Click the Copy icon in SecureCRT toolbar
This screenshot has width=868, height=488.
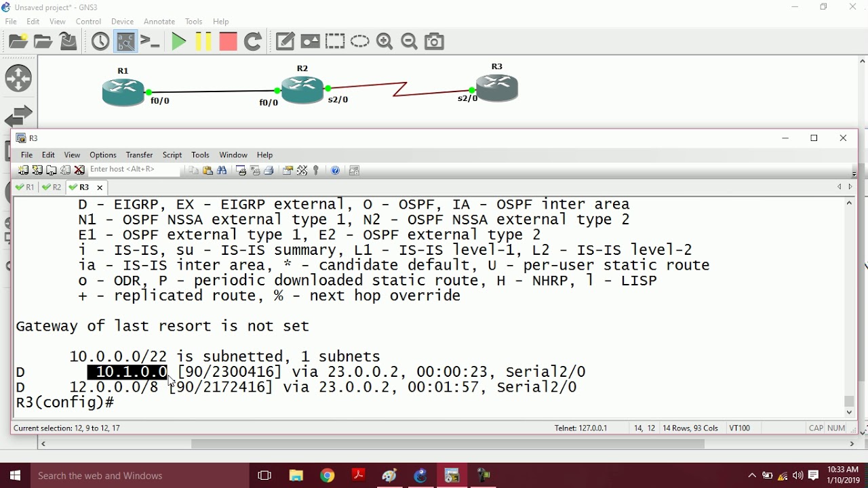[193, 170]
